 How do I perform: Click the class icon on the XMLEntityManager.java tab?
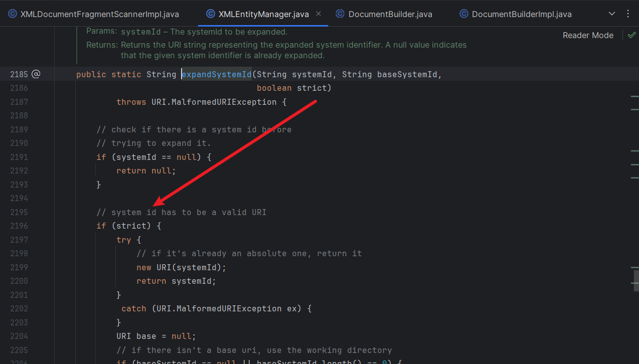(211, 14)
